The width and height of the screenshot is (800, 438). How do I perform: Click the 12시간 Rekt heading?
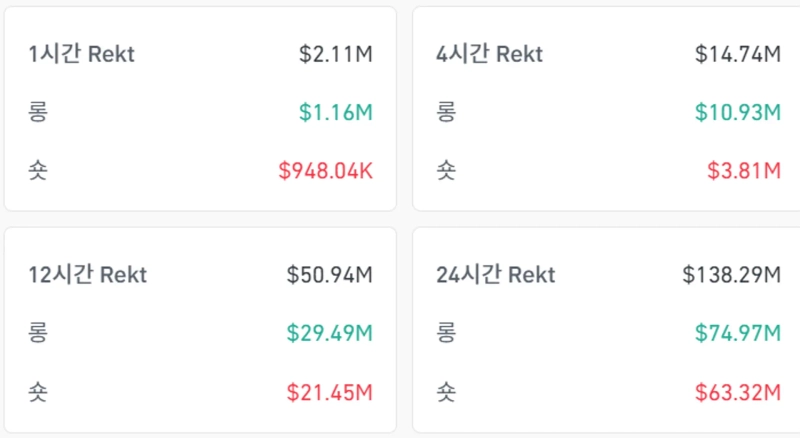(x=88, y=274)
